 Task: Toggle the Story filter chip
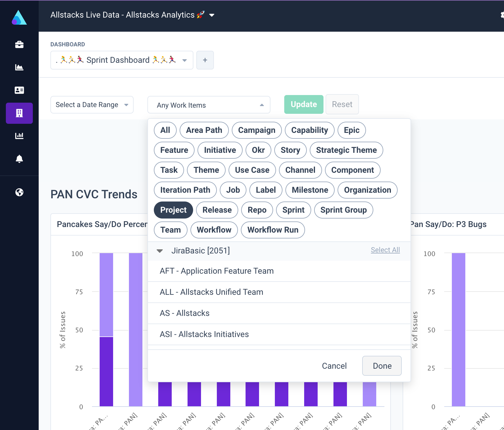click(290, 150)
